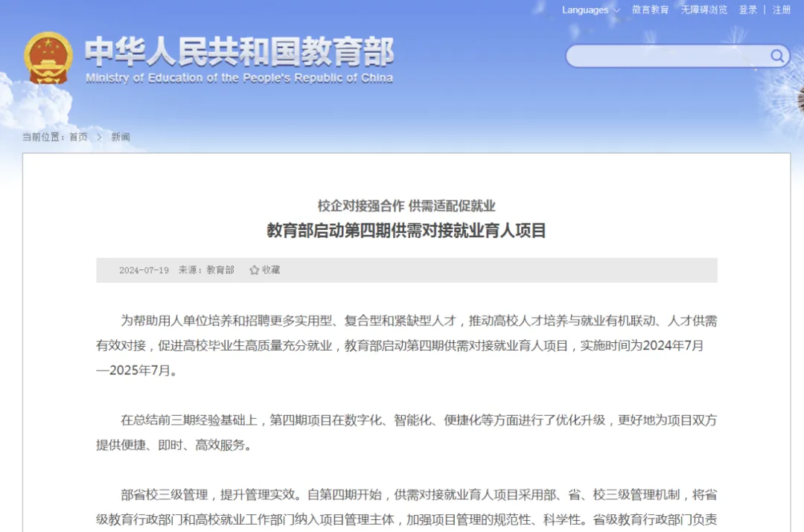This screenshot has height=532, width=804.
Task: Click the article date 2024-07-19
Action: pos(144,270)
